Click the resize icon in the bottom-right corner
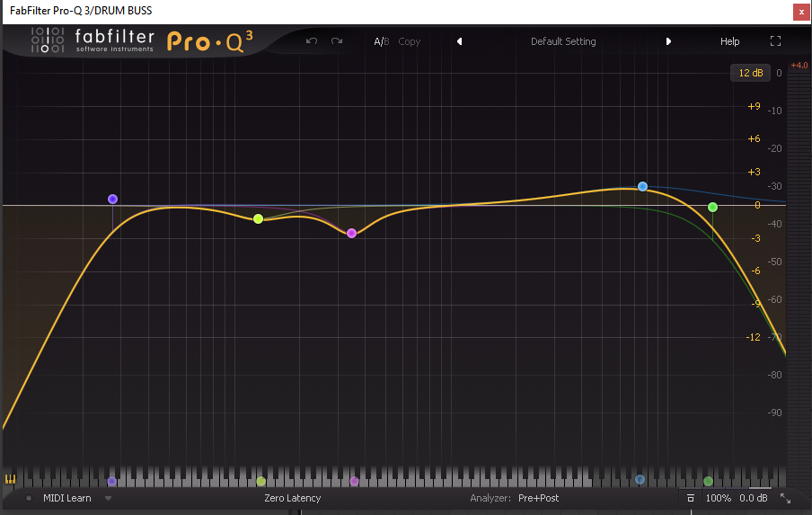The height and width of the screenshot is (515, 812). tap(786, 498)
